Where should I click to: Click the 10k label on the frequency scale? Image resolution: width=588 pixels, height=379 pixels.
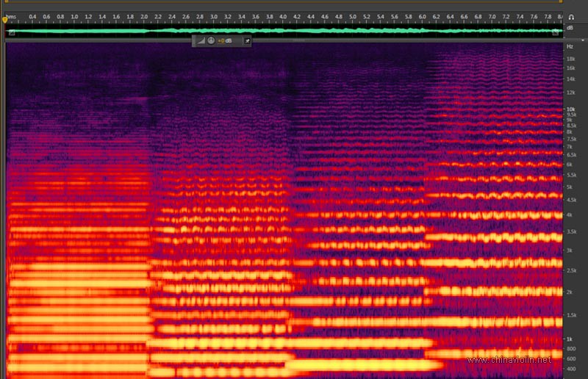570,108
